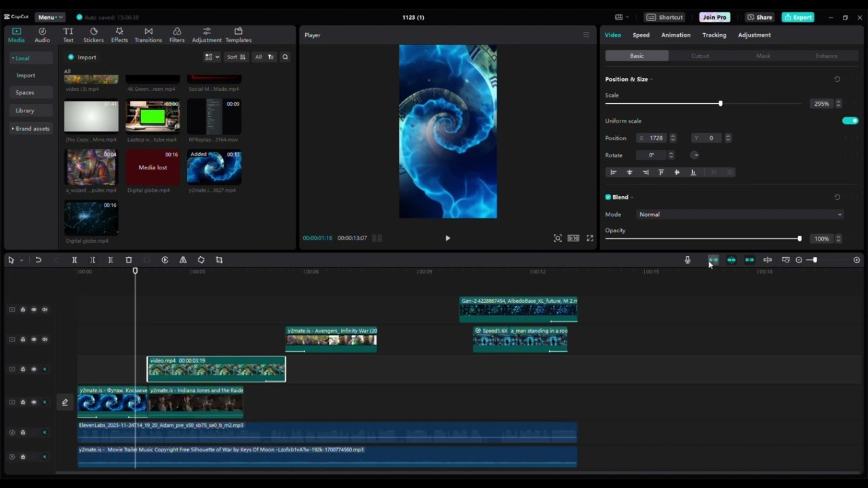868x488 pixels.
Task: Open the Text panel in the top toolbar
Action: [68, 35]
